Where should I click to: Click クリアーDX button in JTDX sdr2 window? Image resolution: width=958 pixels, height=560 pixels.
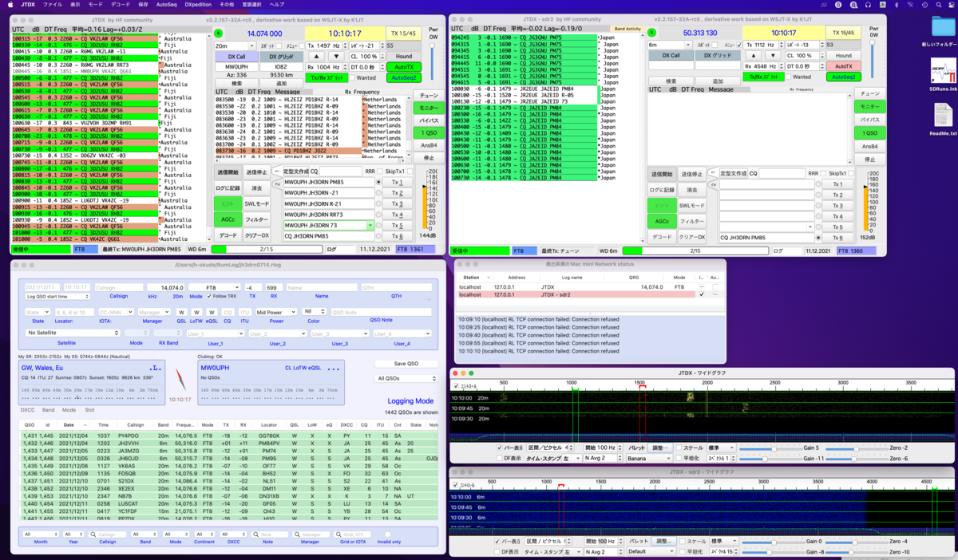tap(692, 237)
